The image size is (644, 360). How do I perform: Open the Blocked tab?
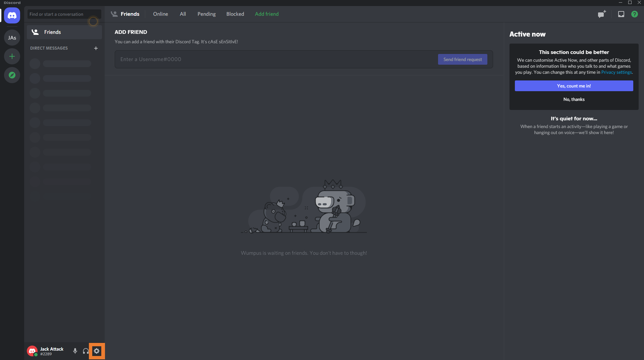pos(235,14)
